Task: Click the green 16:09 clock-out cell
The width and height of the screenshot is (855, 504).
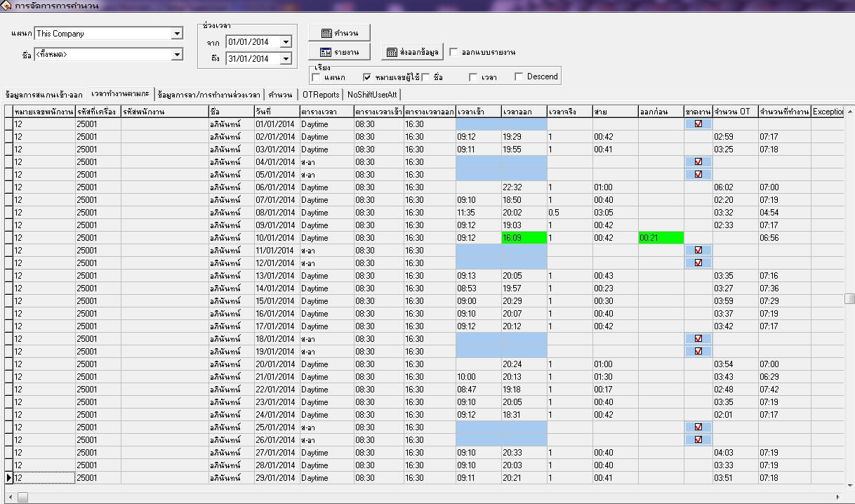Action: [x=524, y=238]
